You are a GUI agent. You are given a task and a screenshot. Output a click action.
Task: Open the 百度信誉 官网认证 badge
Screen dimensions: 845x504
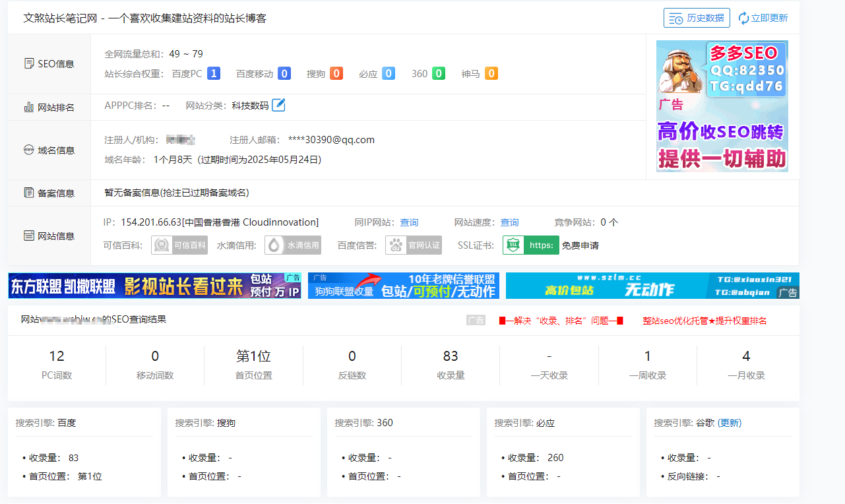click(x=414, y=245)
